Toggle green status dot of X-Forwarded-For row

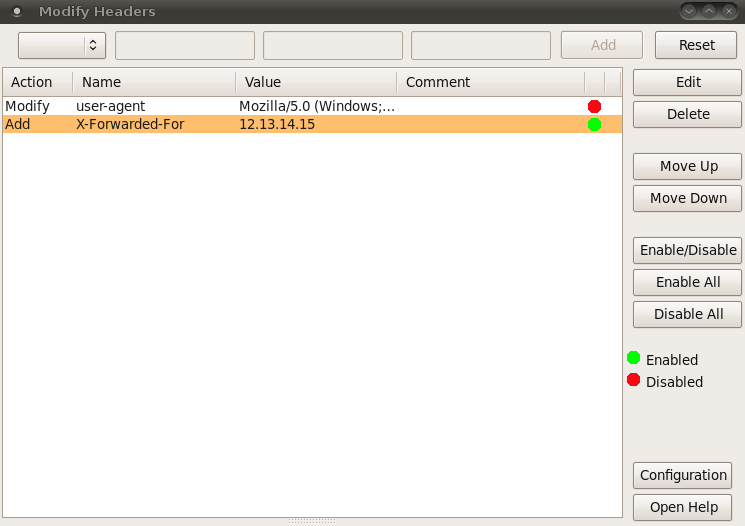[594, 124]
